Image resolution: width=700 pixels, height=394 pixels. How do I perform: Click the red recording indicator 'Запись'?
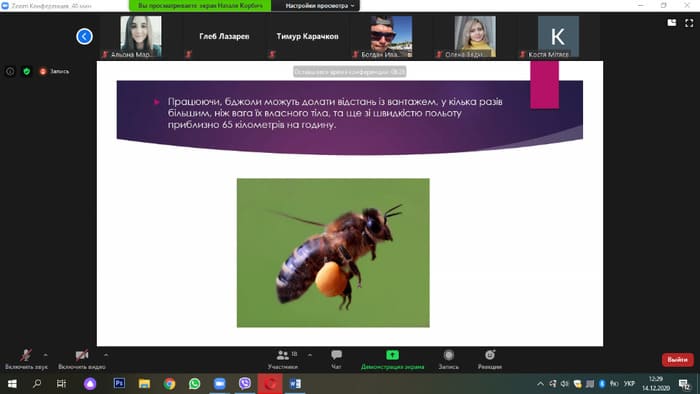(54, 71)
